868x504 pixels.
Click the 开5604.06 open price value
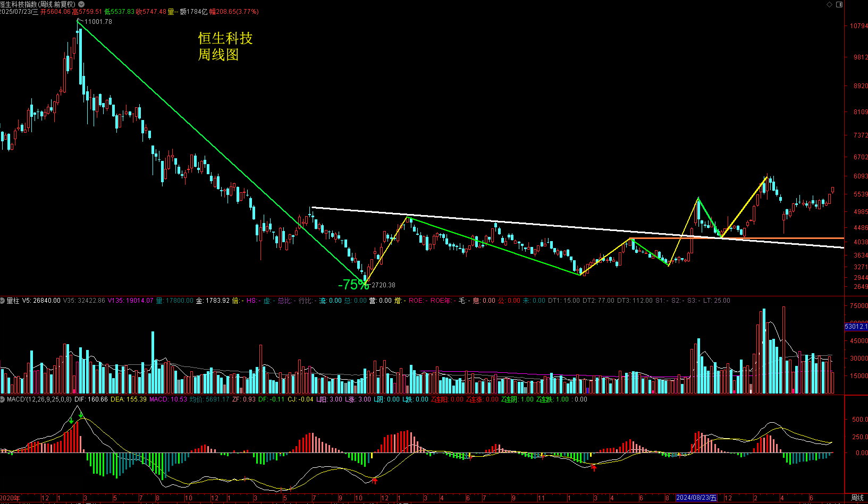(x=56, y=12)
